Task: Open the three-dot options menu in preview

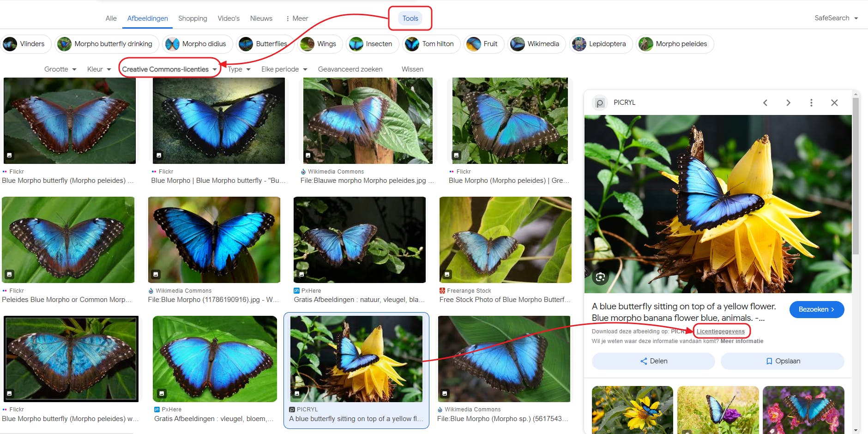Action: tap(811, 102)
